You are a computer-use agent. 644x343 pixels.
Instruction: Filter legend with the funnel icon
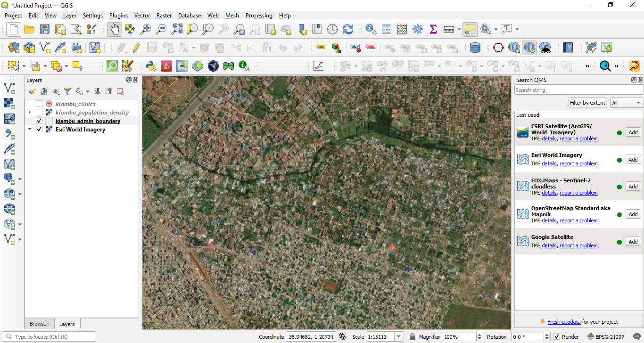(67, 91)
